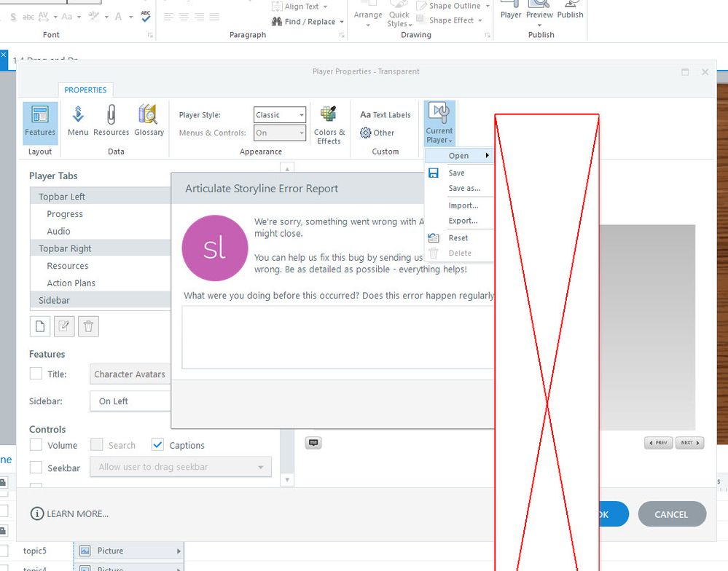
Task: Choose Save as... from menu
Action: click(464, 189)
